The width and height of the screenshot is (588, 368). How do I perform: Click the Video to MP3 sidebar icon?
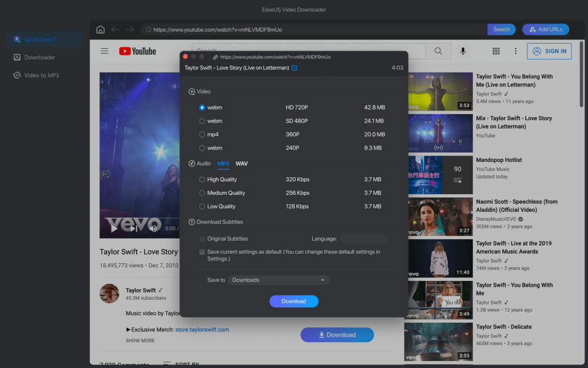point(17,75)
